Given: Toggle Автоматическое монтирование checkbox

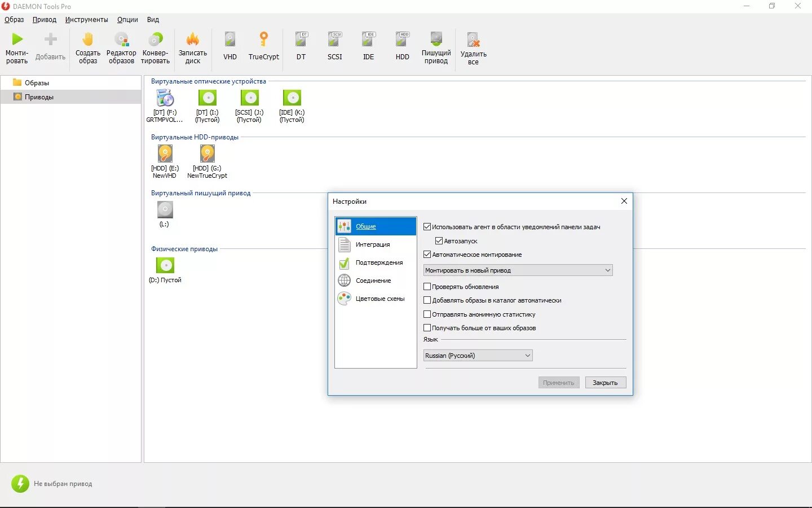Looking at the screenshot, I should click(427, 255).
